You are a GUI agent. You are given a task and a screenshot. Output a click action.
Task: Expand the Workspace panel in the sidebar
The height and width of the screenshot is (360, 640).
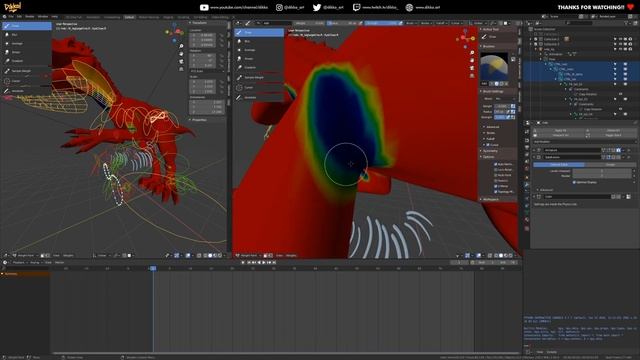click(x=491, y=199)
